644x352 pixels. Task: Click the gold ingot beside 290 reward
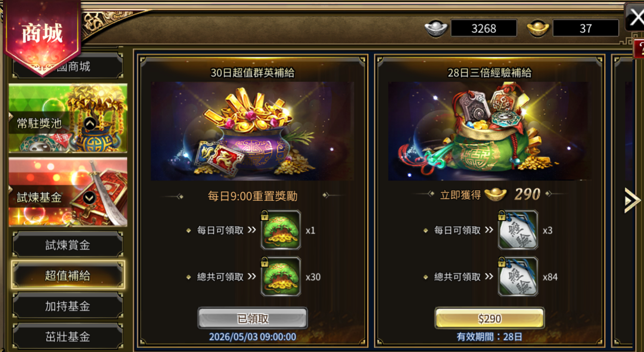495,194
